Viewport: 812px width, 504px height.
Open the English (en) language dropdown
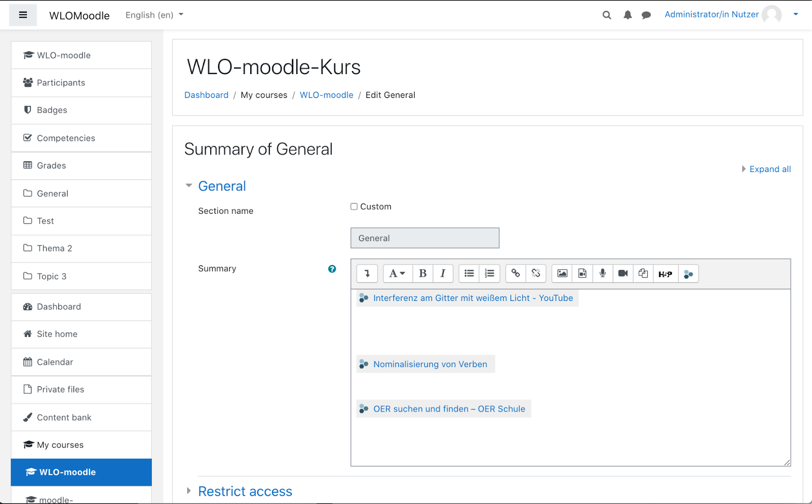[x=154, y=15]
